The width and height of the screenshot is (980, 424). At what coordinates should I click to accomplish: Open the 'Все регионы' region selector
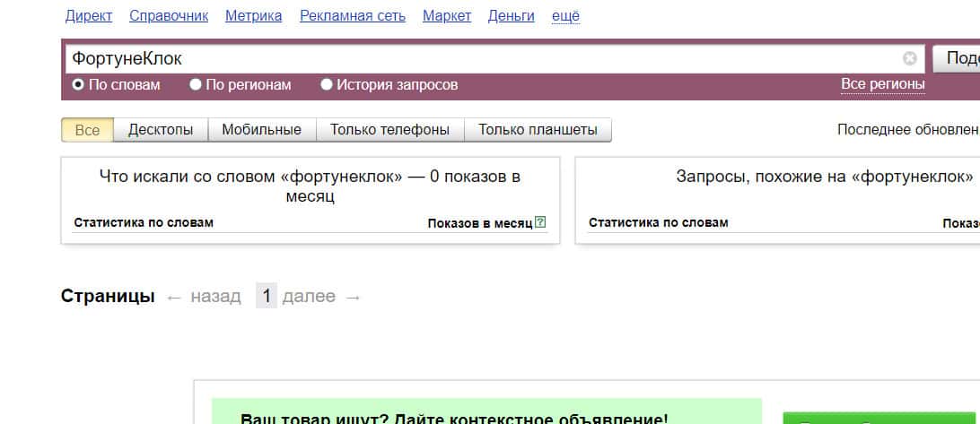(882, 84)
